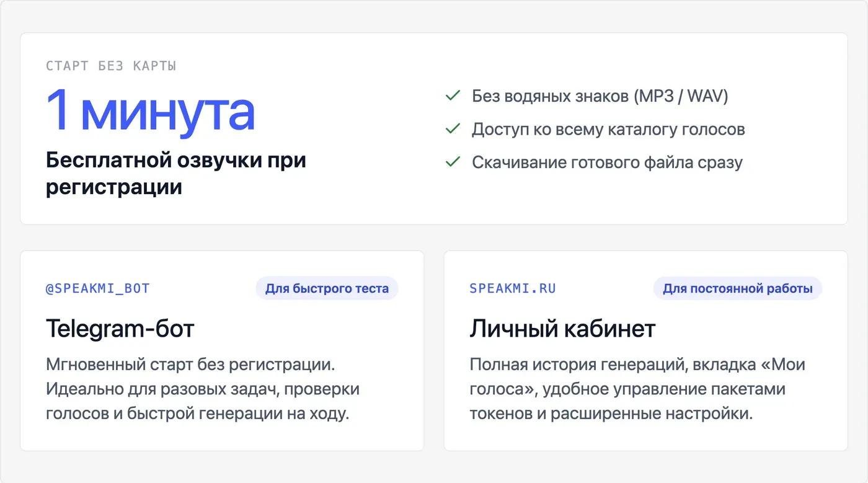Image resolution: width=868 pixels, height=483 pixels.
Task: Click the description starting "Мгновенный старт без регистрации"
Action: 203,389
